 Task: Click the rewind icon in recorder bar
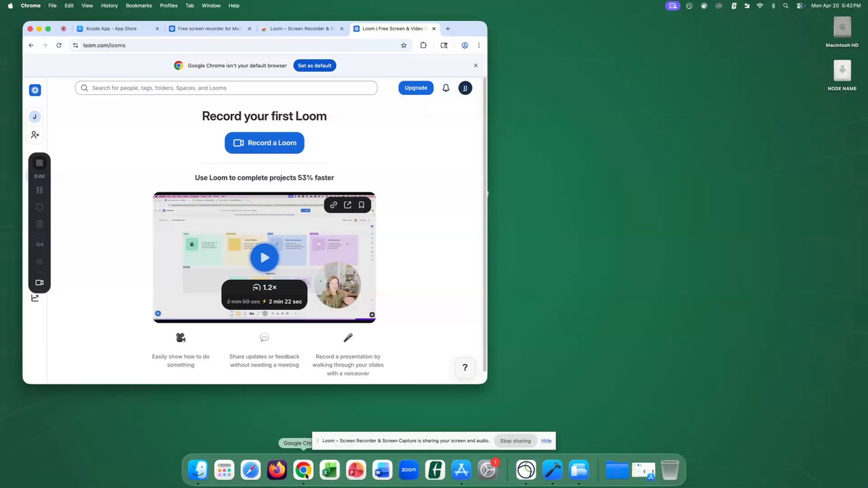[39, 245]
